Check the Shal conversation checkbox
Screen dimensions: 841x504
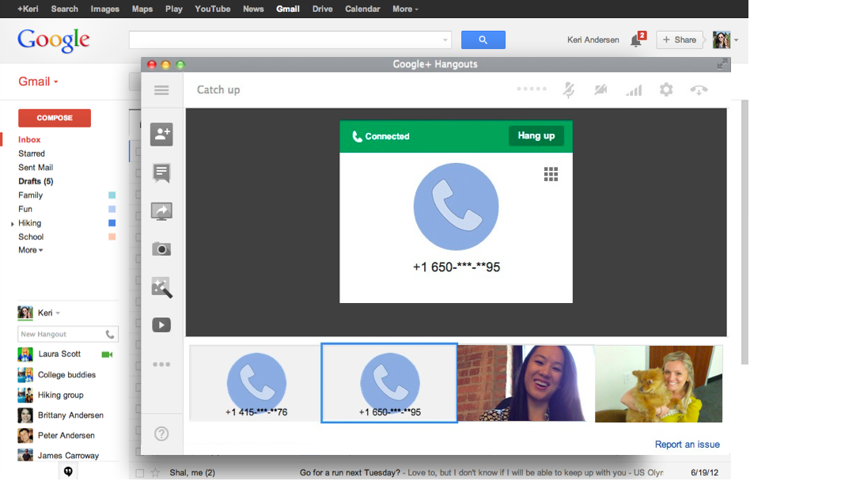140,472
